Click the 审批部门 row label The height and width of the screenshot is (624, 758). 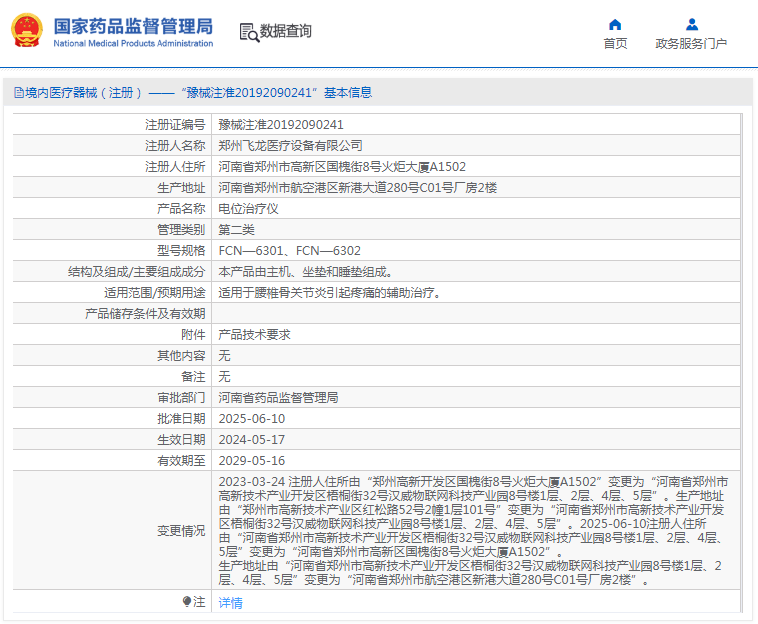(x=181, y=398)
